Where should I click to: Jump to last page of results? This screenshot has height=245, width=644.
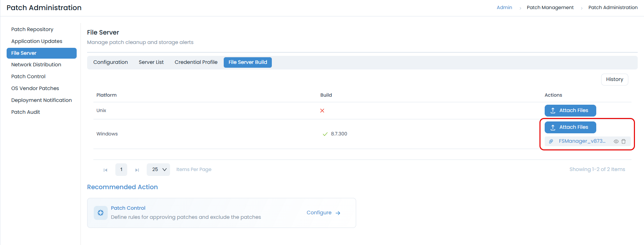pyautogui.click(x=137, y=170)
